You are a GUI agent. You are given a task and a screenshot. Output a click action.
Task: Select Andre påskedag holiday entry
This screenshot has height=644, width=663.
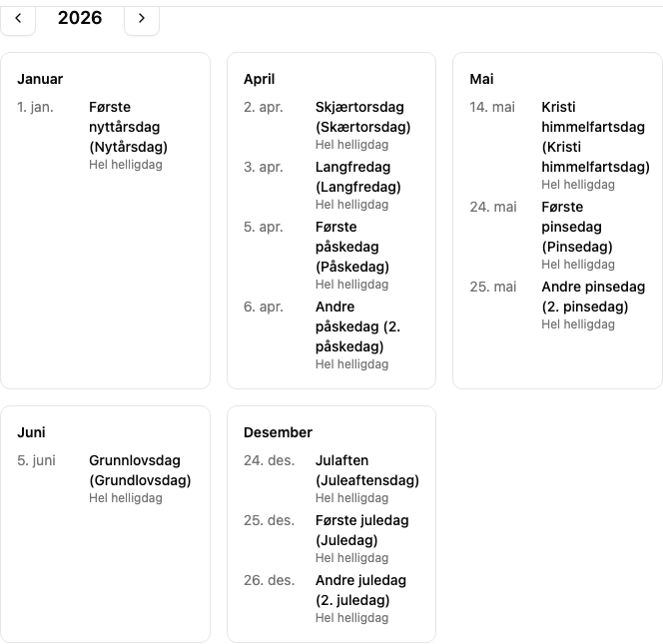coord(331,334)
